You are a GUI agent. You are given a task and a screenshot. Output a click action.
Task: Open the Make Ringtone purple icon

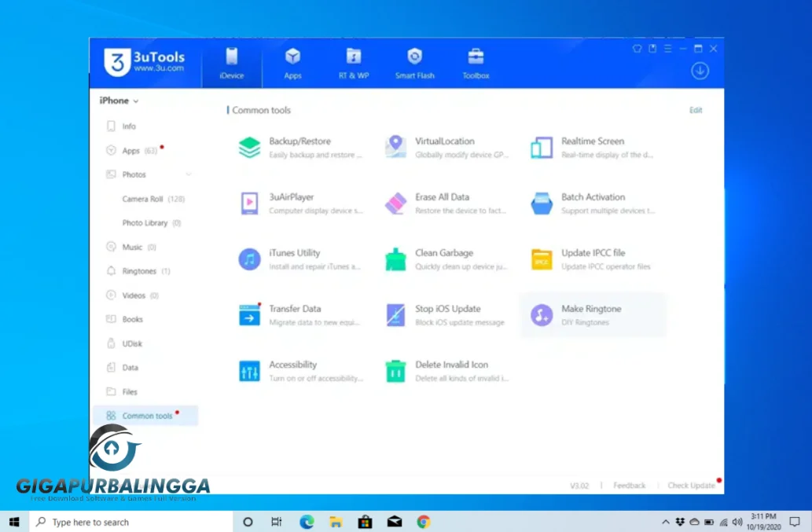click(x=541, y=314)
